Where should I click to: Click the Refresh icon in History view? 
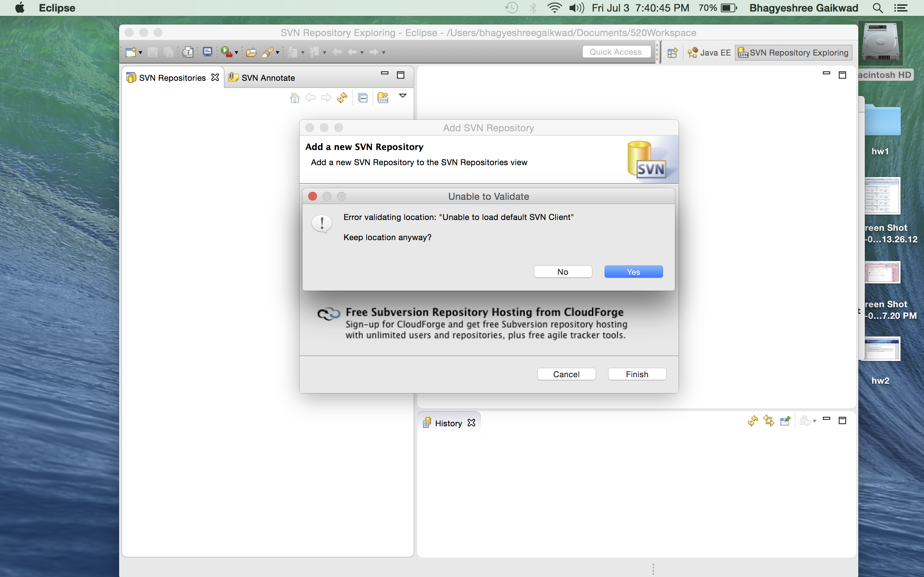pyautogui.click(x=753, y=420)
